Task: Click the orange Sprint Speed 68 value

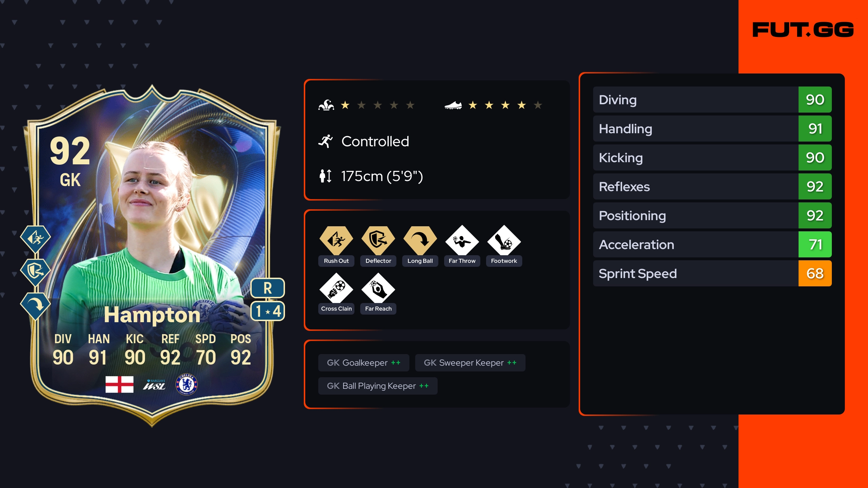Action: click(x=815, y=273)
